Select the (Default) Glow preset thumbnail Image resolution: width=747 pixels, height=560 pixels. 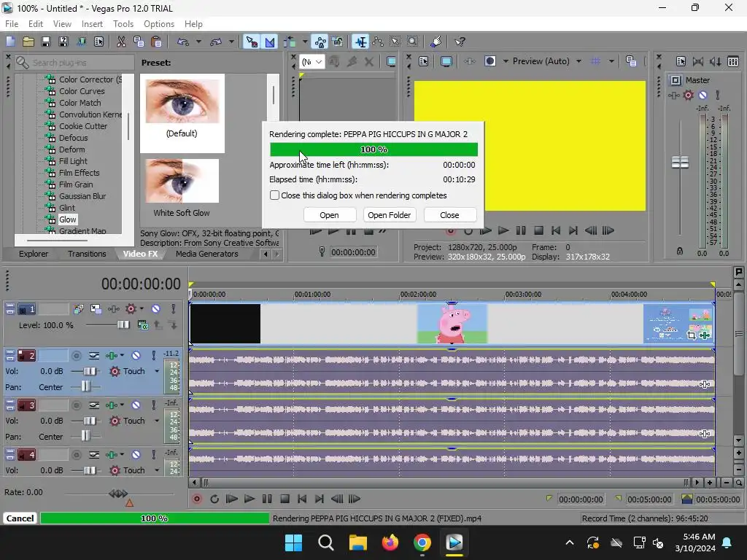[x=182, y=101]
